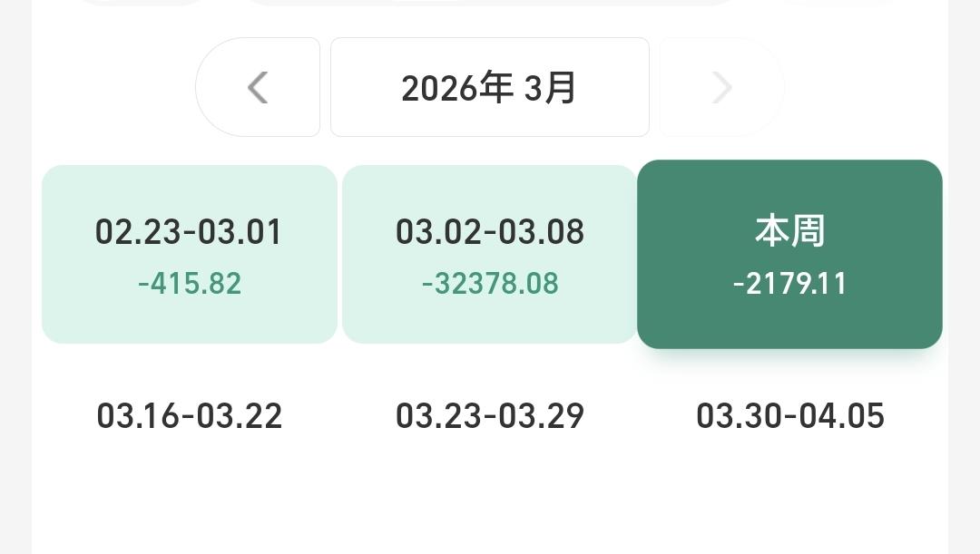Tap the 本周 label text

coord(790,230)
